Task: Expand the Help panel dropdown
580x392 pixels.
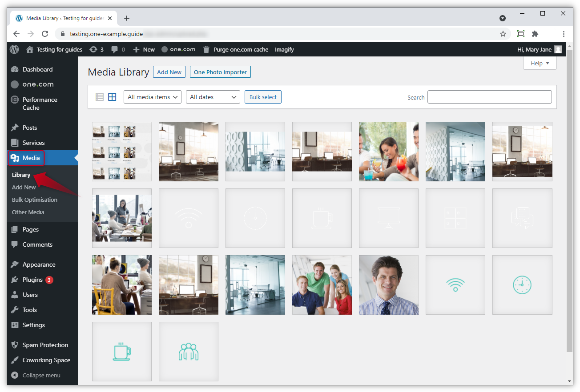Action: tap(540, 63)
